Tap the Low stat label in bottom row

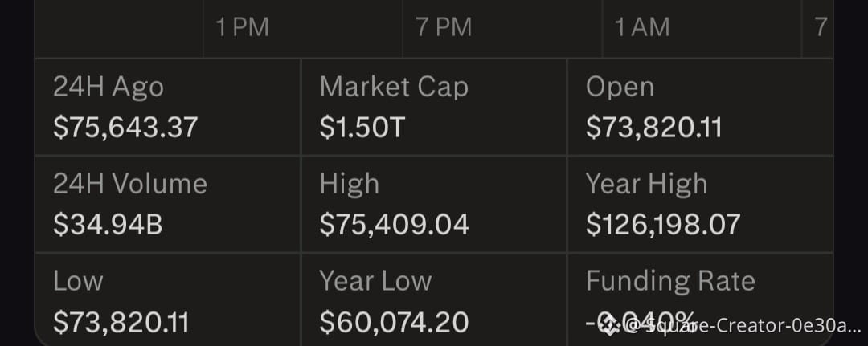(78, 281)
